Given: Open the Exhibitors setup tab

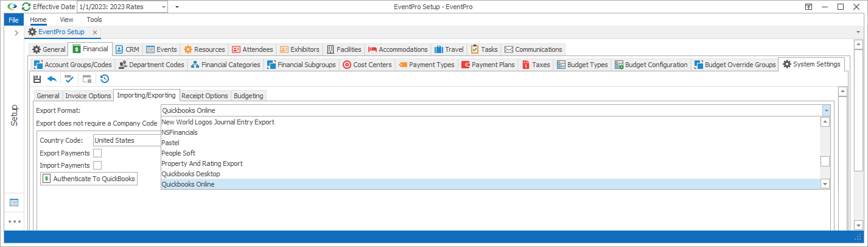Looking at the screenshot, I should pos(299,49).
